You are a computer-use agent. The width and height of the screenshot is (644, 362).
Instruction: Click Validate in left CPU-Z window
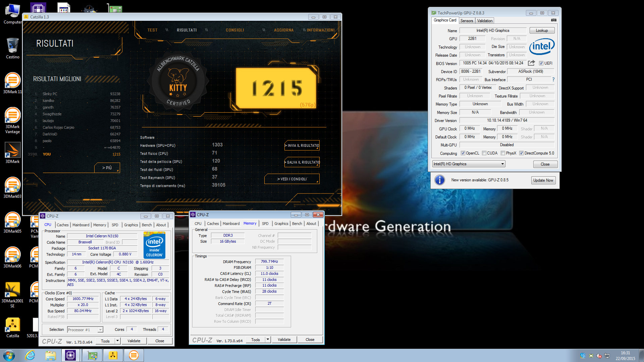tap(134, 341)
